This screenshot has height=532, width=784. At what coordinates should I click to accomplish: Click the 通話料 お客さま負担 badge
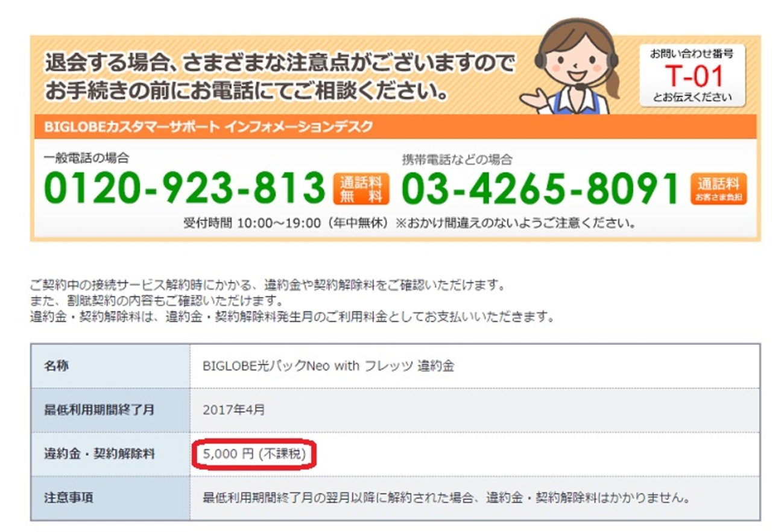point(718,189)
